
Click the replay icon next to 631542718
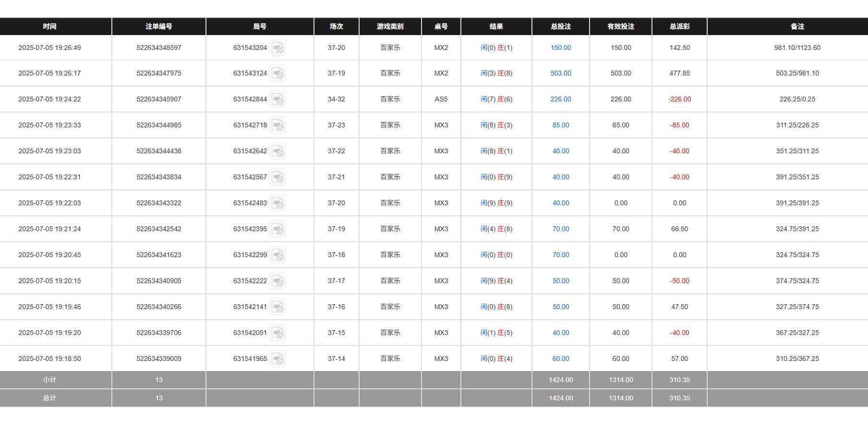[277, 125]
